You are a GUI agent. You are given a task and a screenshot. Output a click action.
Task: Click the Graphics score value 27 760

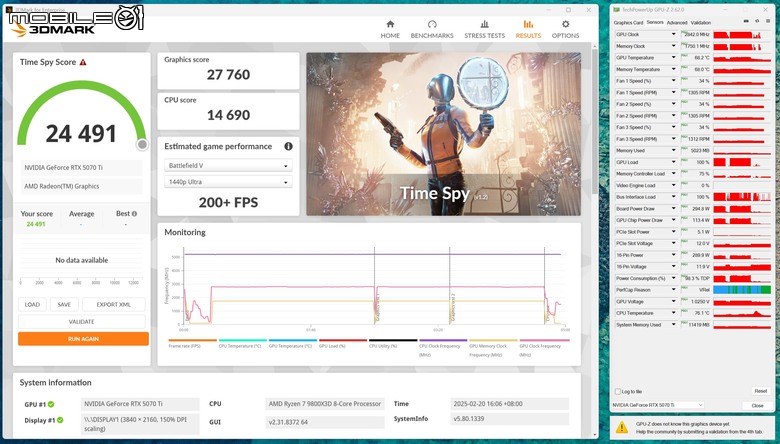point(228,75)
